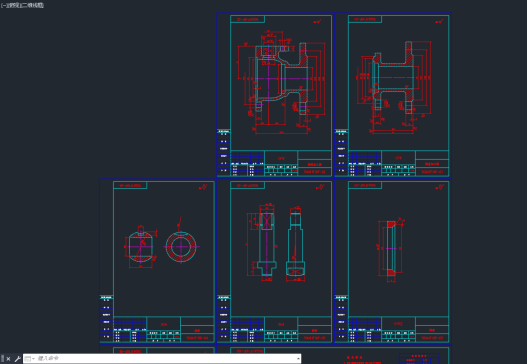Expand command history arrow at command line end
527x364 pixels.
298,359
